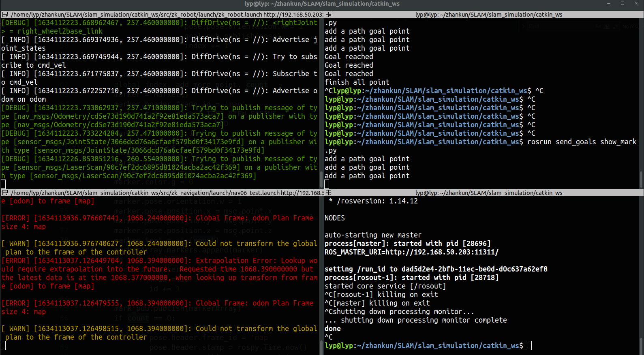Click the INFO line 'Advertise odom on odom'

(159, 95)
